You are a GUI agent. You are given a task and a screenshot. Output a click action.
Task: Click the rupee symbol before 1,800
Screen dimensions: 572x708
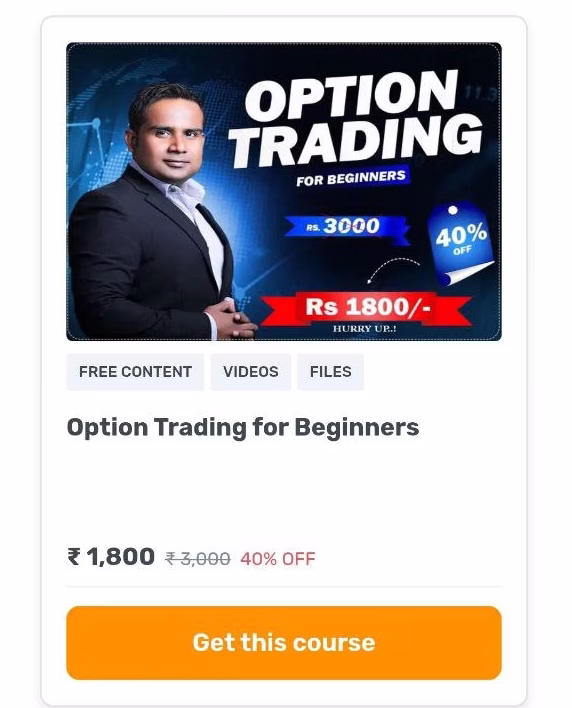pyautogui.click(x=74, y=557)
